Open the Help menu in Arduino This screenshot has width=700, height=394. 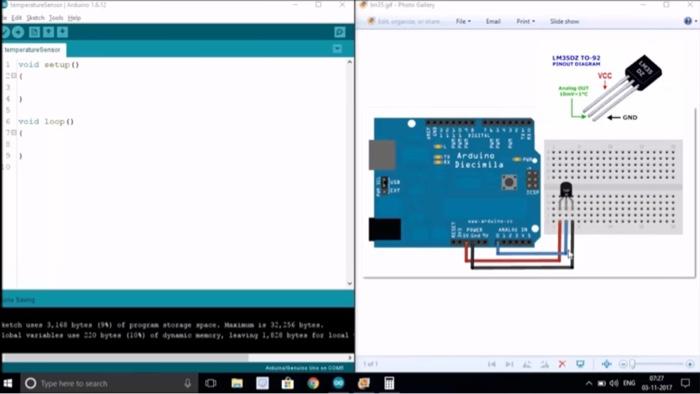[x=74, y=18]
